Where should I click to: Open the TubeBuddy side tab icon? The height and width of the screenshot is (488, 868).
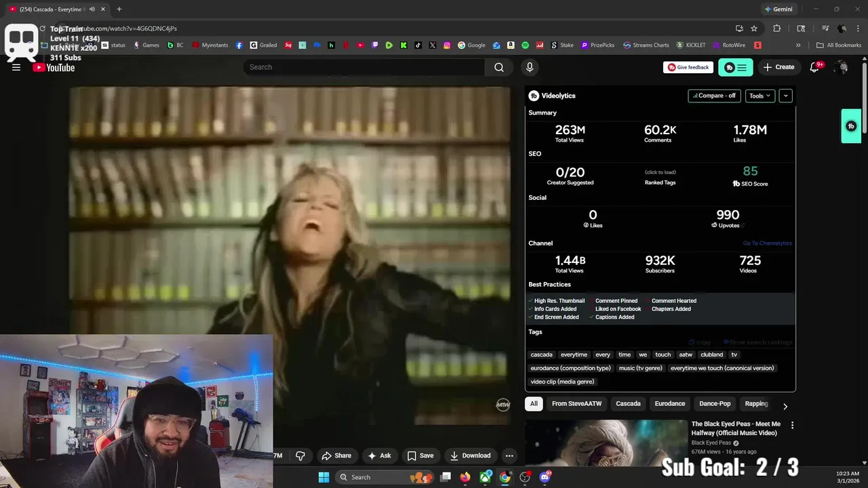click(851, 126)
